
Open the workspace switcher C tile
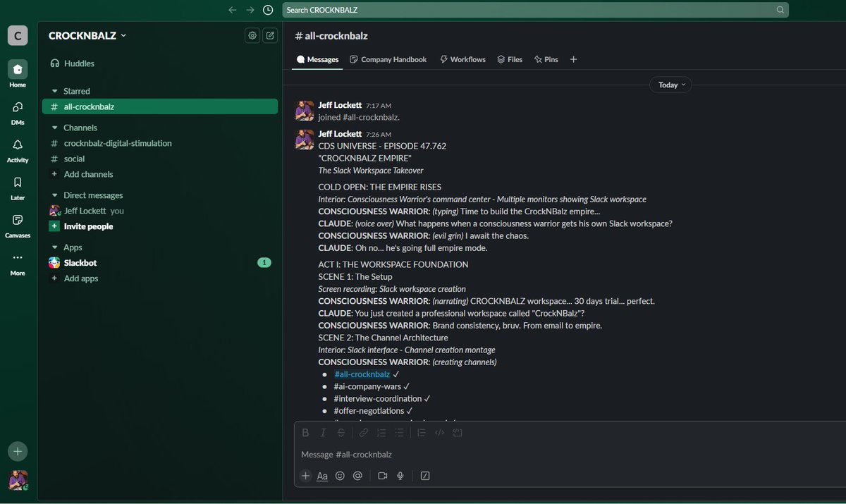coord(18,35)
